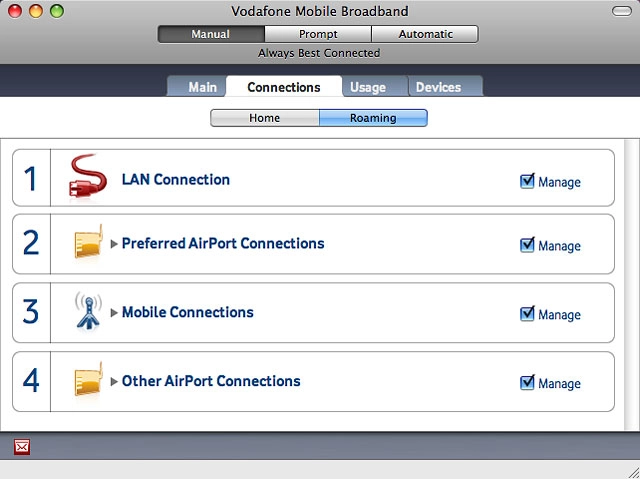Viewport: 640px width, 479px height.
Task: Uncheck Manage for LAN Connection
Action: [x=528, y=181]
